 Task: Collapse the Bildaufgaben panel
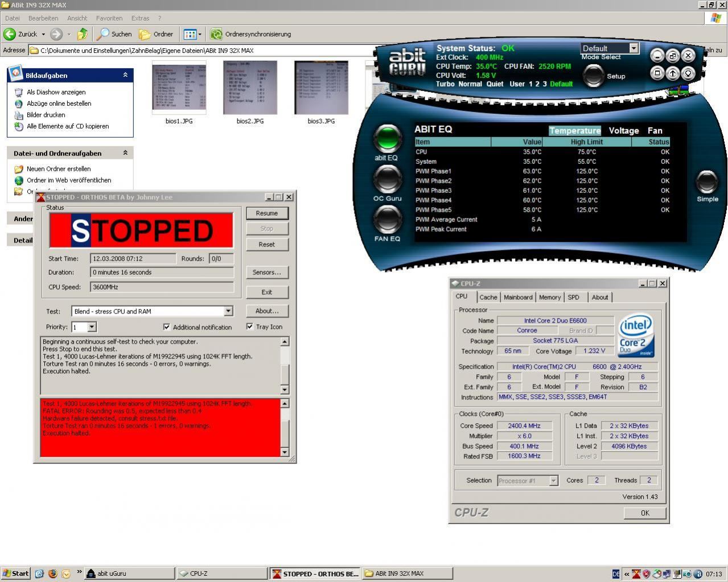[x=125, y=75]
